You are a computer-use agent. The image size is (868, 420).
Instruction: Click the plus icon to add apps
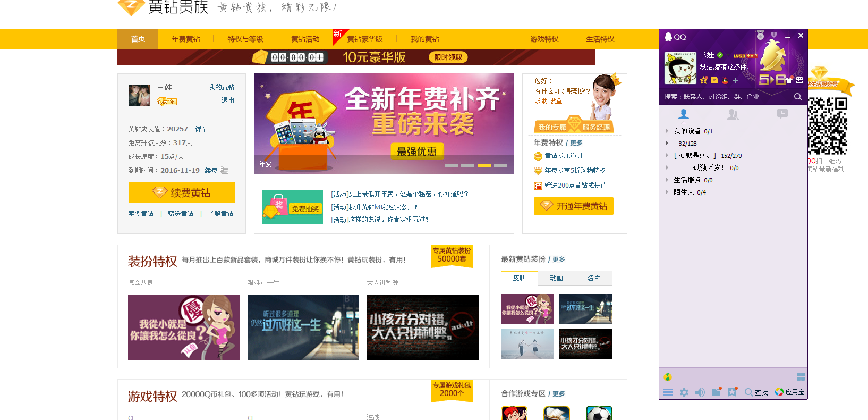[736, 80]
